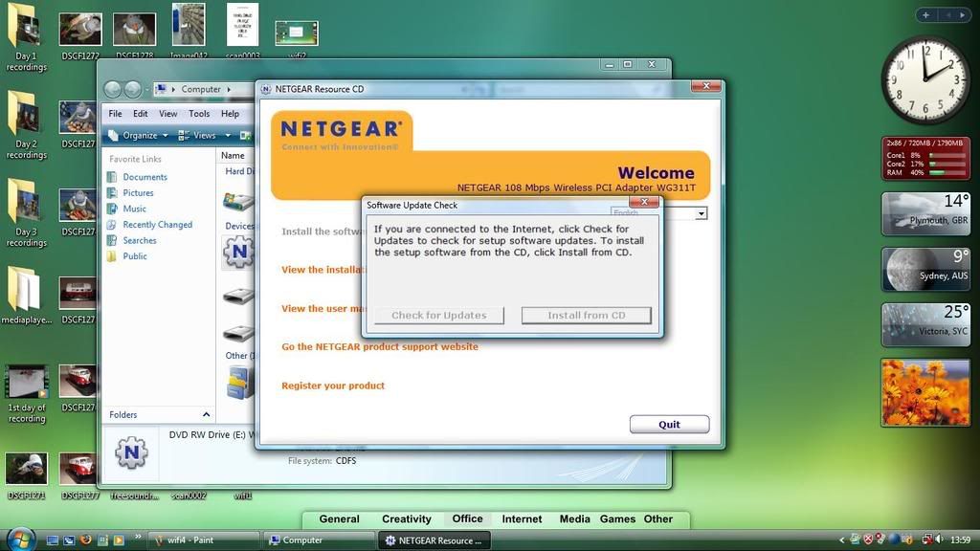Click the sidebar next gadgets arrow

pyautogui.click(x=962, y=15)
